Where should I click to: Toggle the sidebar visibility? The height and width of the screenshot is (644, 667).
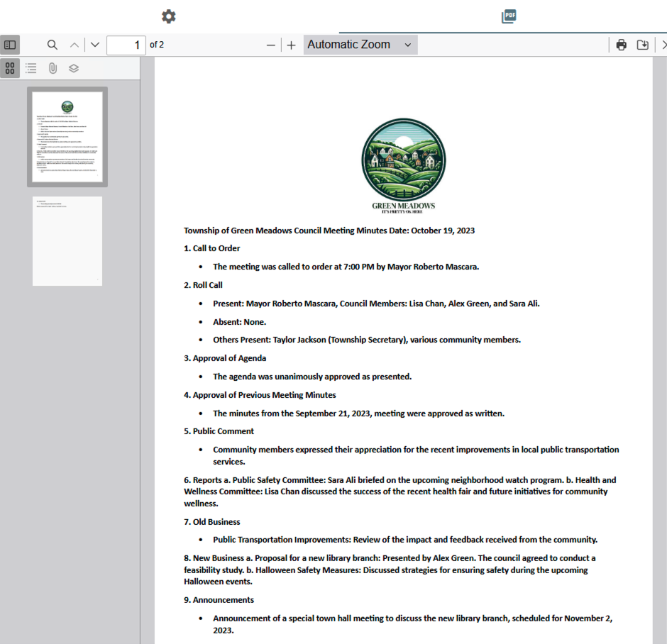click(x=10, y=45)
